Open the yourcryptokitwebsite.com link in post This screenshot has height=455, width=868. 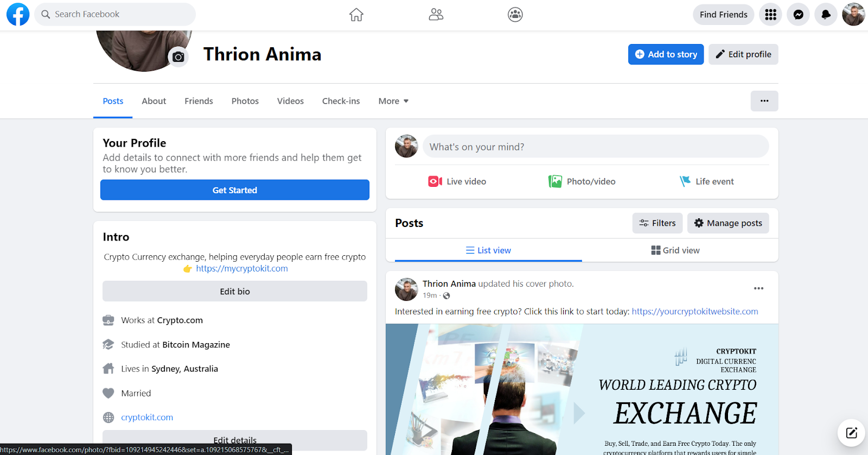(x=695, y=312)
